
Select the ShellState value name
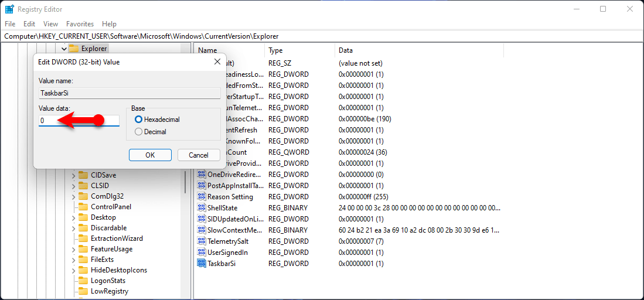(223, 207)
